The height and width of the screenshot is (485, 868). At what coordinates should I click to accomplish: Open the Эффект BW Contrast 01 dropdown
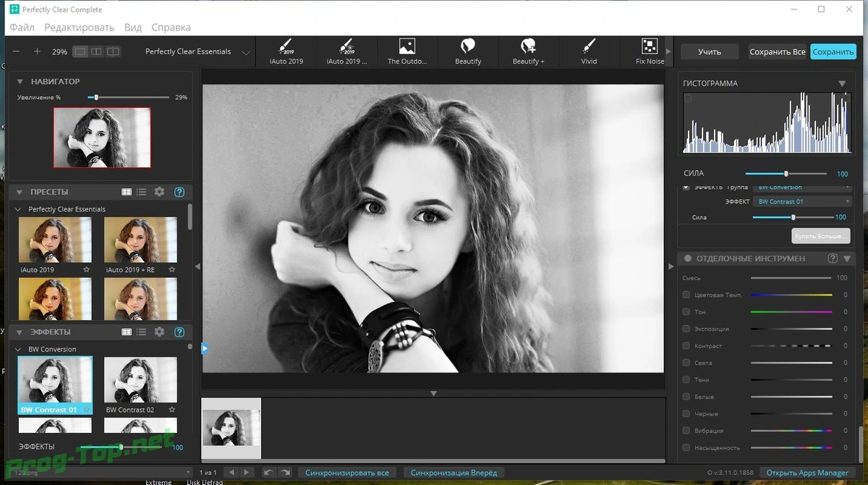(x=803, y=201)
